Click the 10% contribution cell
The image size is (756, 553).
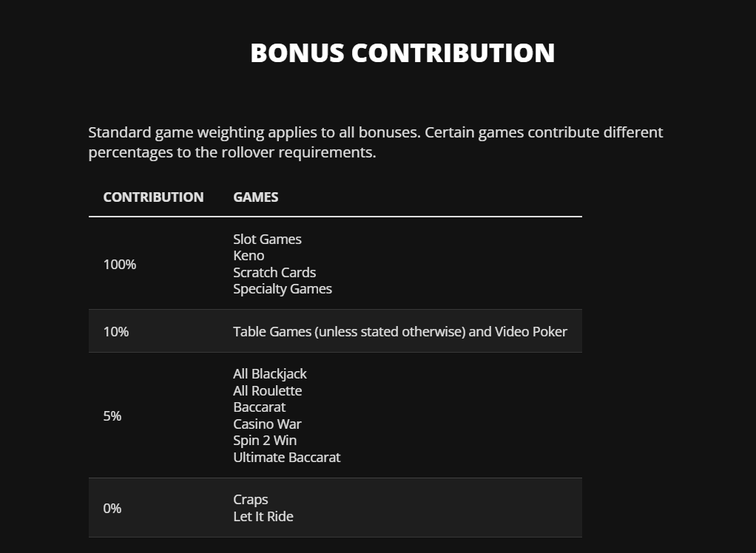116,332
